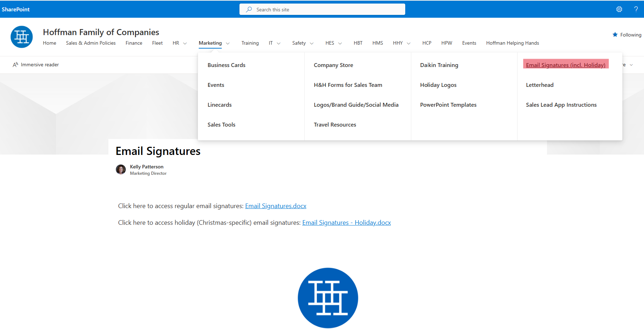This screenshot has height=329, width=644.
Task: Expand the HES dropdown chevron
Action: [340, 43]
